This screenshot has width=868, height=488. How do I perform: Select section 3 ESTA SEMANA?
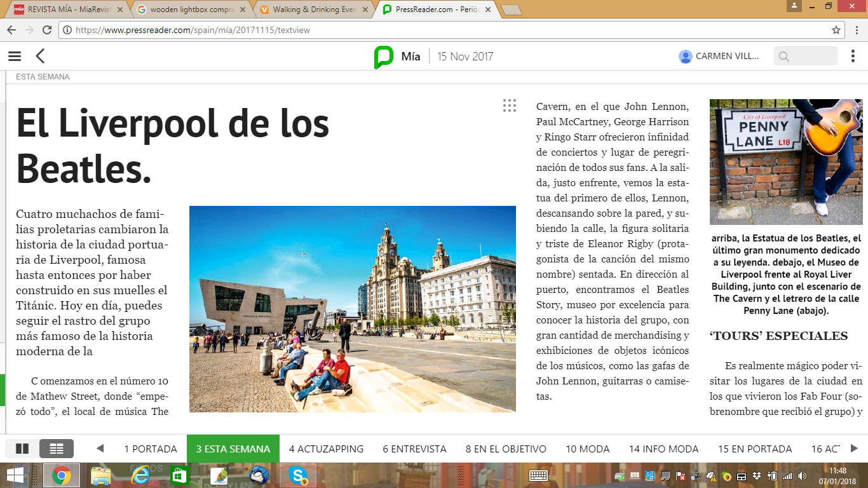pyautogui.click(x=233, y=449)
